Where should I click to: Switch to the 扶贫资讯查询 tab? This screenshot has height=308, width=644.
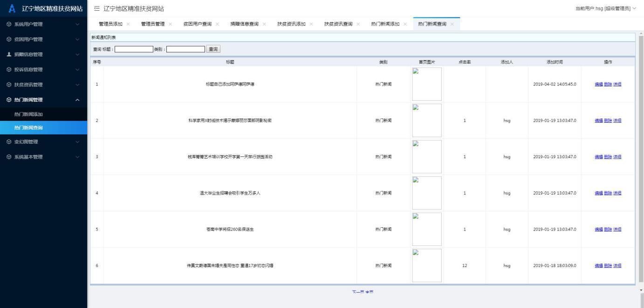click(x=338, y=24)
